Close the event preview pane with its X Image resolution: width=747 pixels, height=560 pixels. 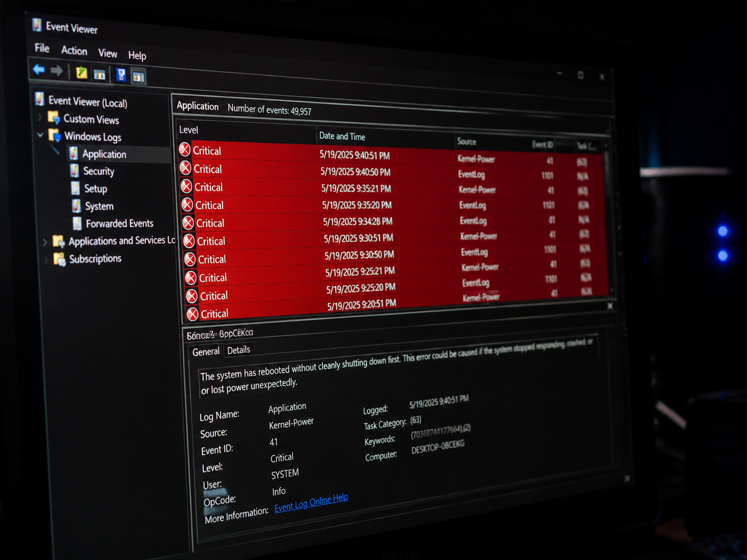point(610,306)
